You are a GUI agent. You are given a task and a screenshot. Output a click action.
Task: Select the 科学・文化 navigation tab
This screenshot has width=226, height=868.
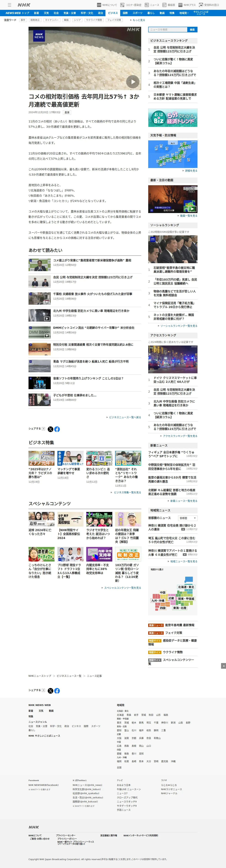click(87, 13)
